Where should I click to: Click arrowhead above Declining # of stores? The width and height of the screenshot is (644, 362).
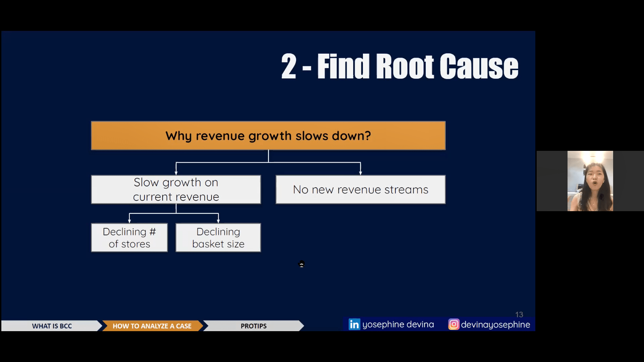129,221
